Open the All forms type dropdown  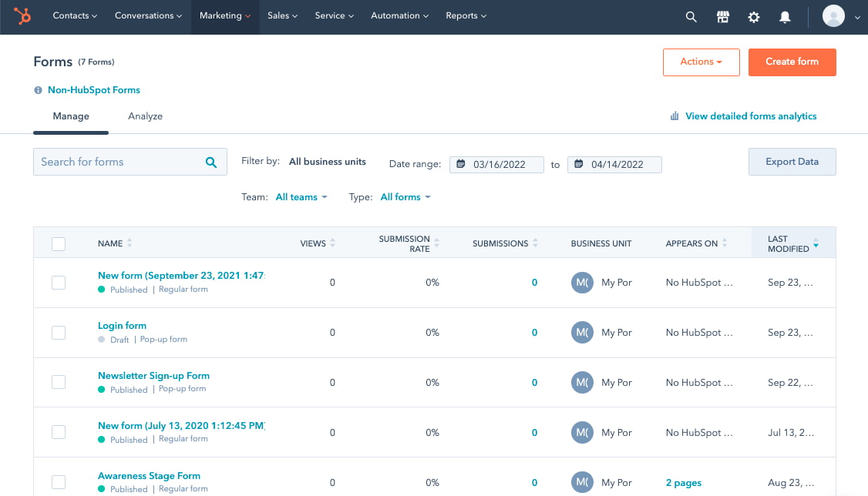point(405,196)
